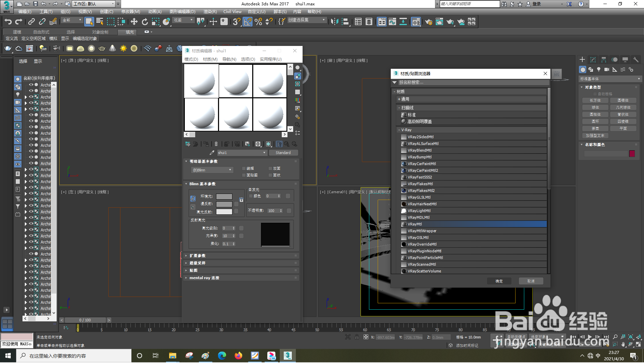Click the object color swatch under 名称和颜色
The width and height of the screenshot is (644, 363).
tap(632, 154)
